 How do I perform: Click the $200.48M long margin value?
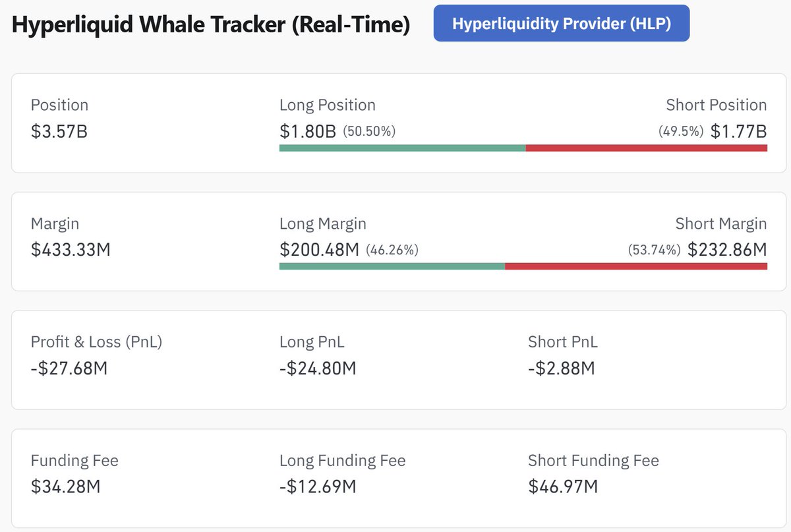point(319,250)
